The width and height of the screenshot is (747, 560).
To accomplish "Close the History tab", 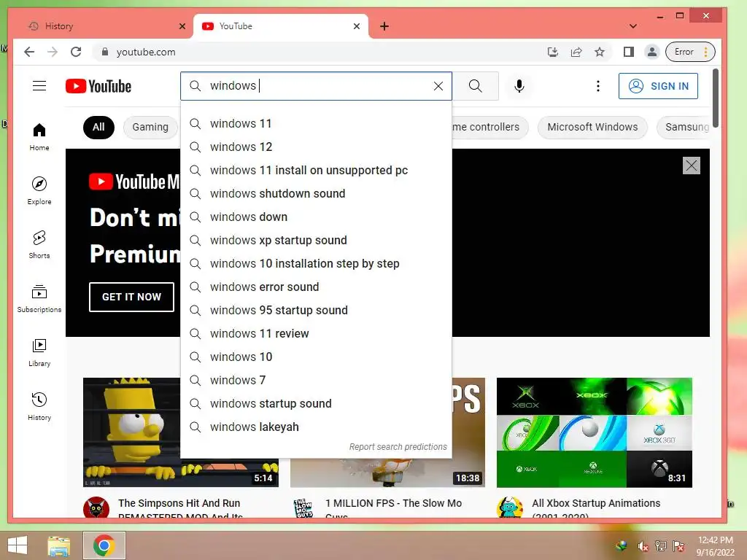I will (182, 26).
